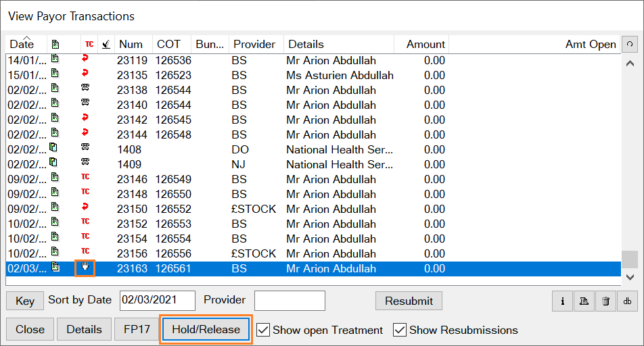Screen dimensions: 644x346
Task: Click the vertical scrollbar thumb
Action: click(630, 259)
